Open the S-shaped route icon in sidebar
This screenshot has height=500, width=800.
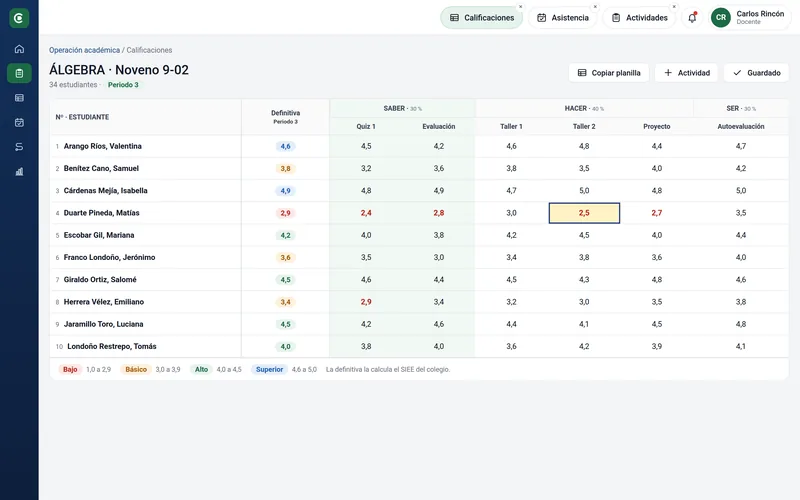pyautogui.click(x=19, y=147)
